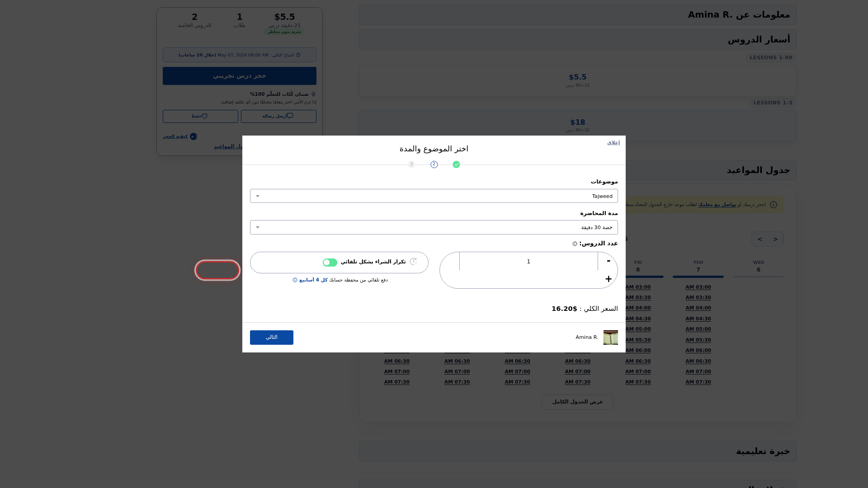The height and width of the screenshot is (488, 868).
Task: Pick the 04:00 AM slot on Thursday
Action: [698, 308]
